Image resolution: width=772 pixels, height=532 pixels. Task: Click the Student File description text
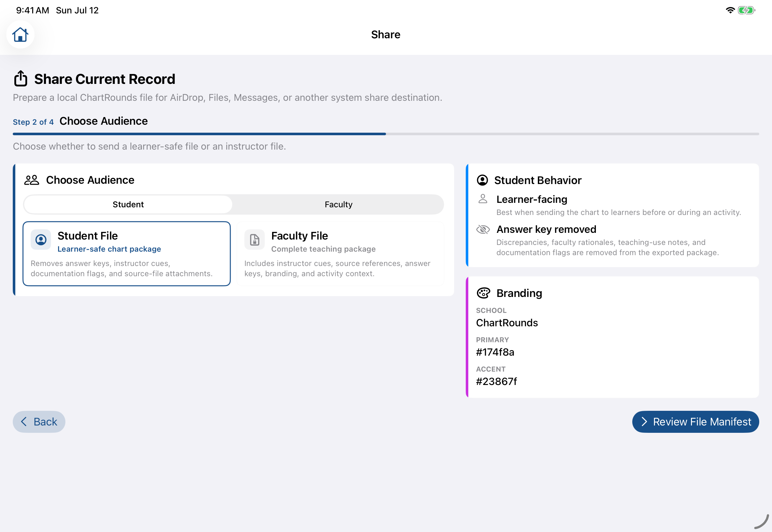click(x=122, y=269)
